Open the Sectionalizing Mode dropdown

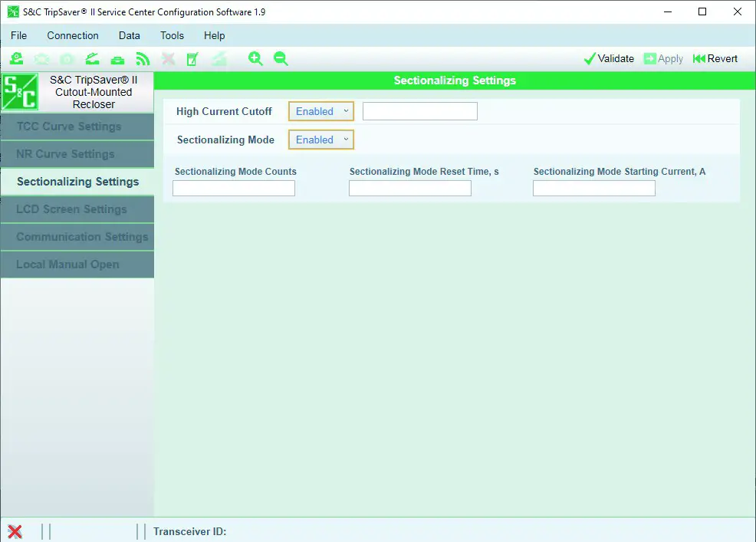point(321,140)
